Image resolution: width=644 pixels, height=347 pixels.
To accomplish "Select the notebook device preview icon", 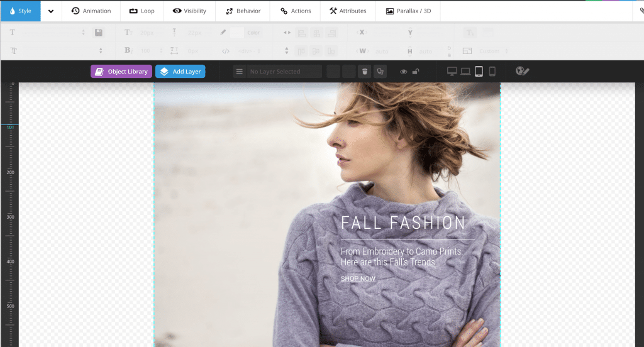I will 465,72.
